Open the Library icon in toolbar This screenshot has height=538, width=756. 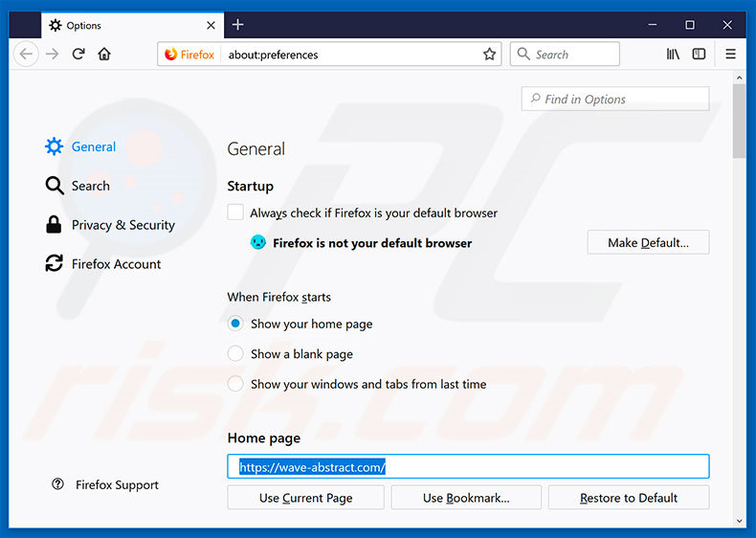click(674, 55)
